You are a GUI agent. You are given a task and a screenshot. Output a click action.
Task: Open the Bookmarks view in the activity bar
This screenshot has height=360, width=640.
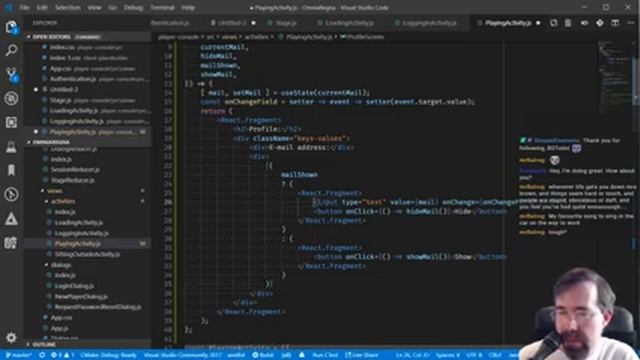[11, 170]
